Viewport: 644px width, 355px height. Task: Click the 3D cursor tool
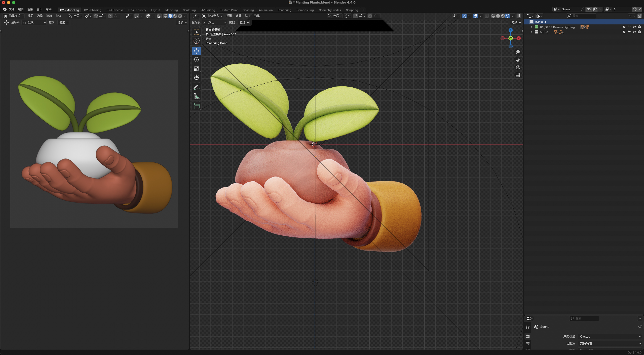(x=196, y=41)
